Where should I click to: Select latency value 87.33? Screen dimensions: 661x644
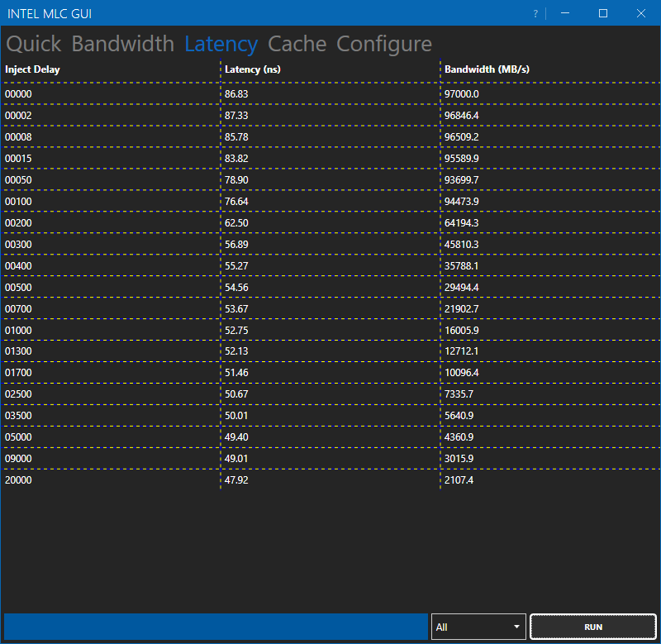click(236, 116)
